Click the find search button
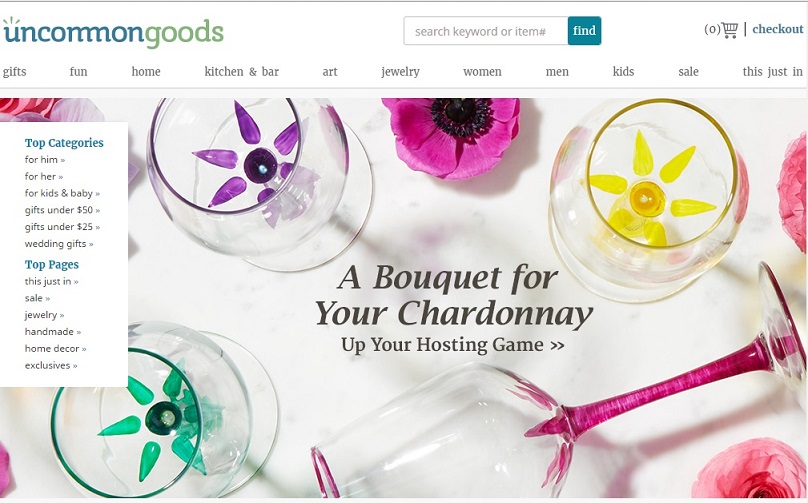Screen dimensions: 808x503 pyautogui.click(x=584, y=31)
